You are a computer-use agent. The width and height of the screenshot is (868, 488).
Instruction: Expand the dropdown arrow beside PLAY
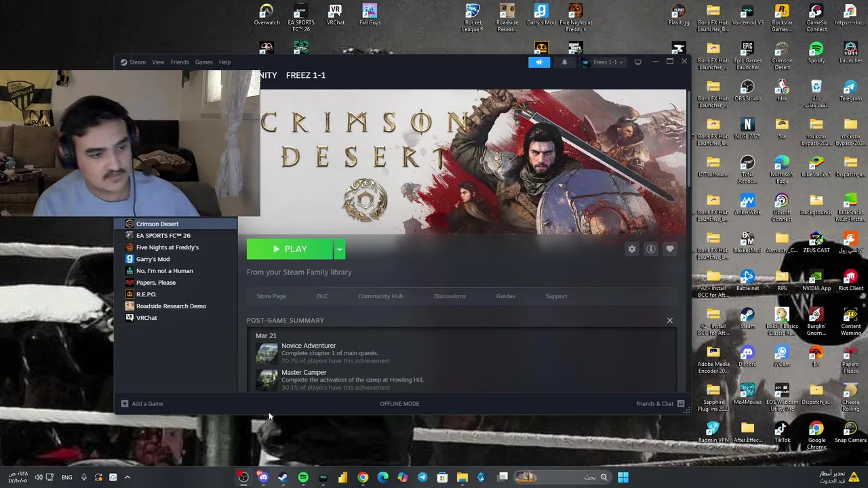tap(340, 249)
